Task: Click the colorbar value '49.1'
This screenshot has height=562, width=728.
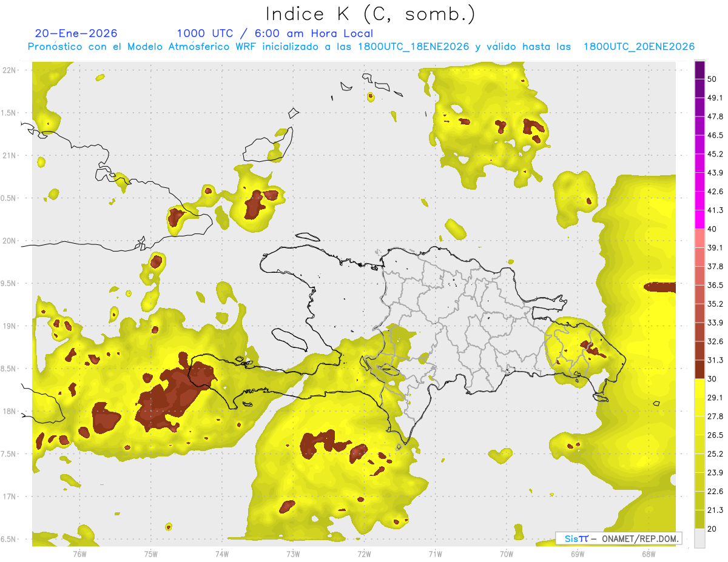Action: coord(716,98)
